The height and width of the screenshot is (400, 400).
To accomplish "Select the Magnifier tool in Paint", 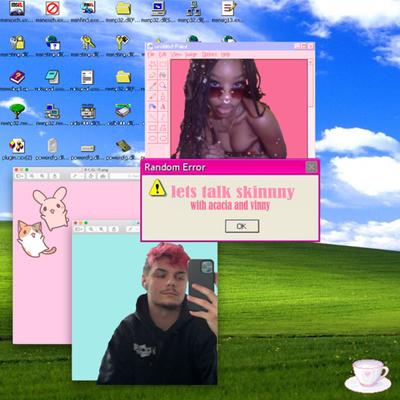I will coord(163,86).
